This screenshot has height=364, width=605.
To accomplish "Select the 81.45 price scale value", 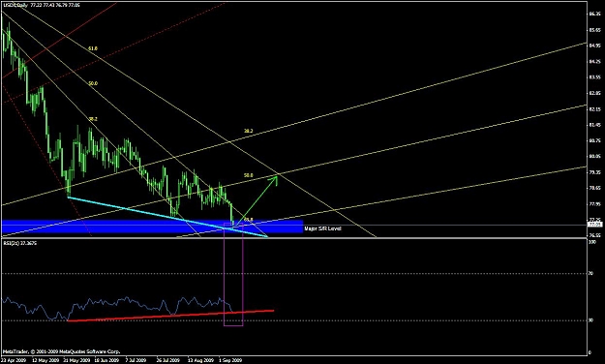I will 594,125.
